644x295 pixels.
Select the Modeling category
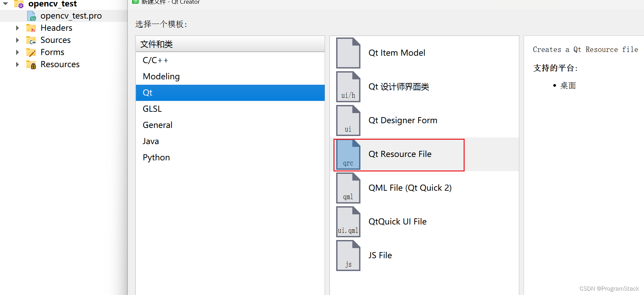(230, 77)
